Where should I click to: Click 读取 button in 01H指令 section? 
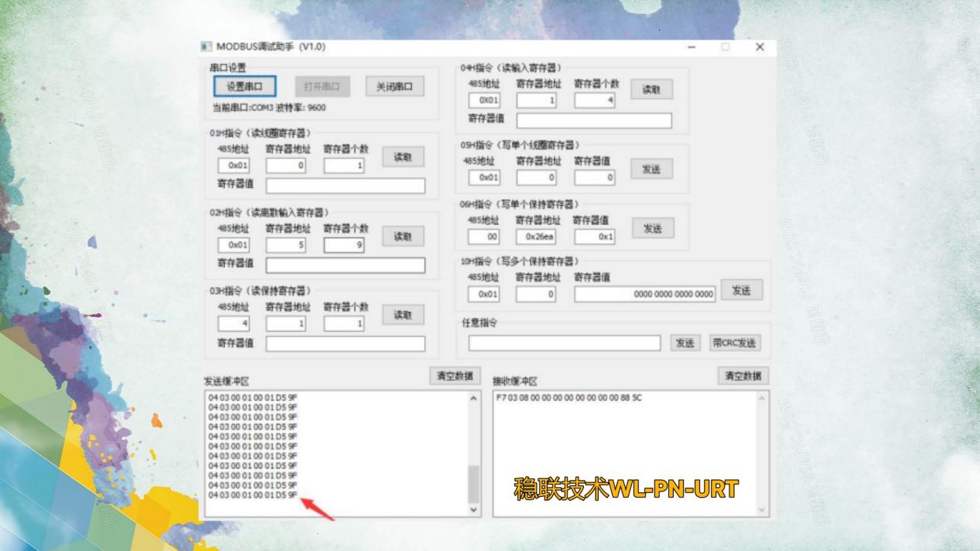(403, 157)
